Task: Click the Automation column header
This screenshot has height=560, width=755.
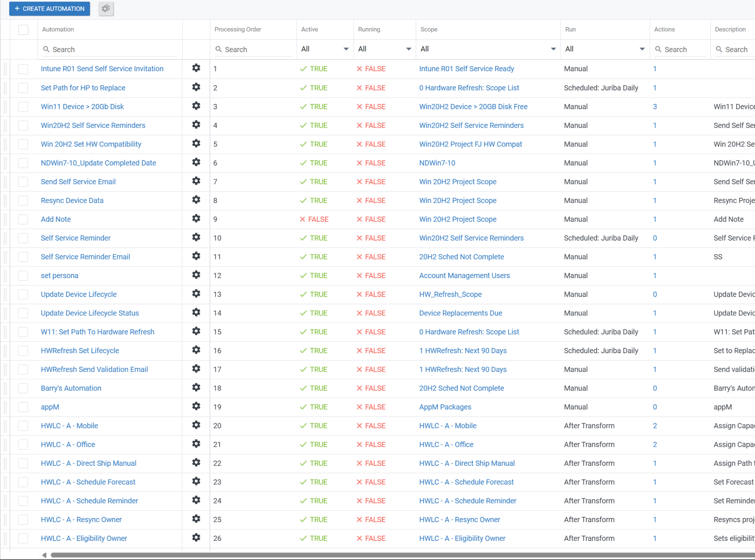Action: (x=58, y=29)
